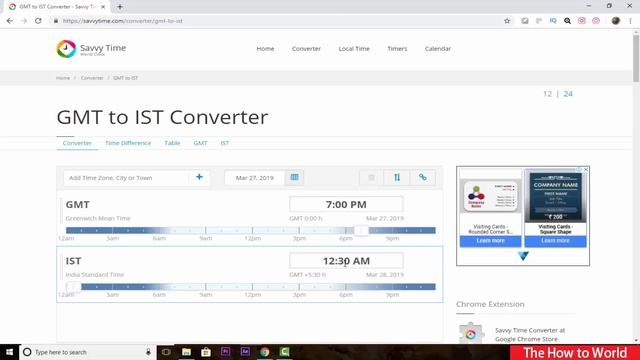
Task: Click the Converter breadcrumb link
Action: click(92, 78)
